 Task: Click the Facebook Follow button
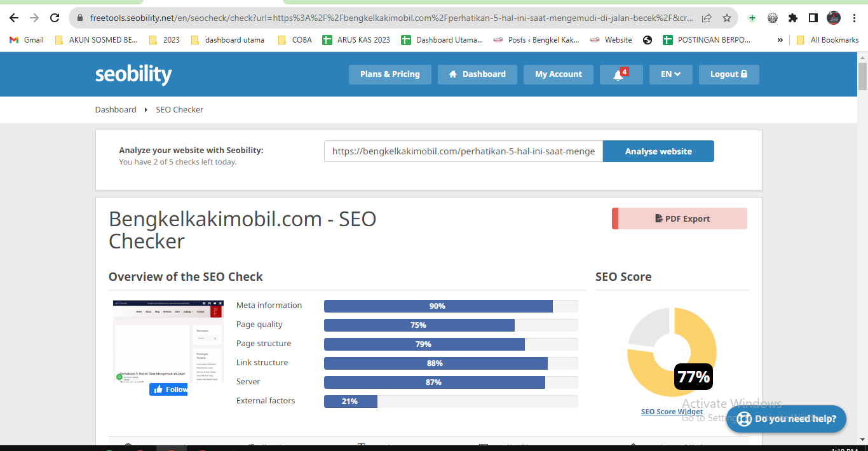[168, 389]
